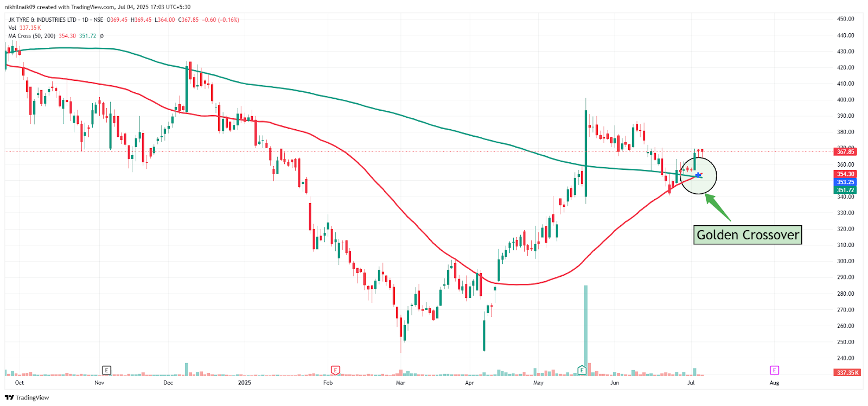Click the High value H369.45

click(x=141, y=20)
